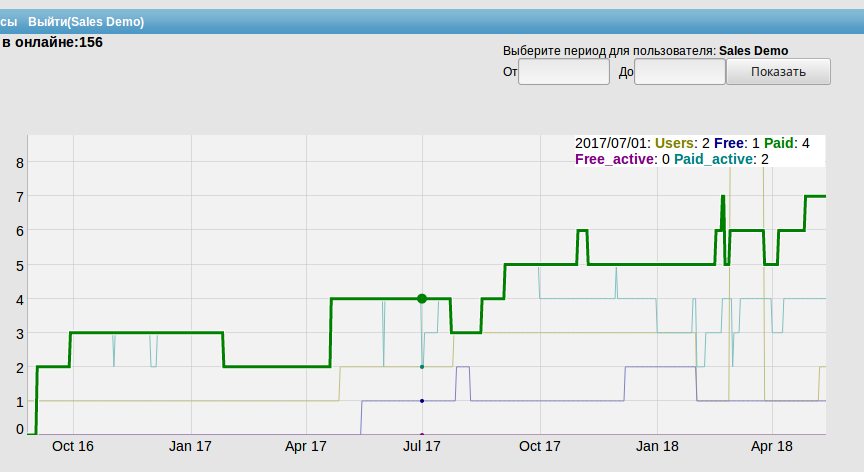Click the 'Oct 17' x-axis label
Screen dimensions: 864x472
538,447
